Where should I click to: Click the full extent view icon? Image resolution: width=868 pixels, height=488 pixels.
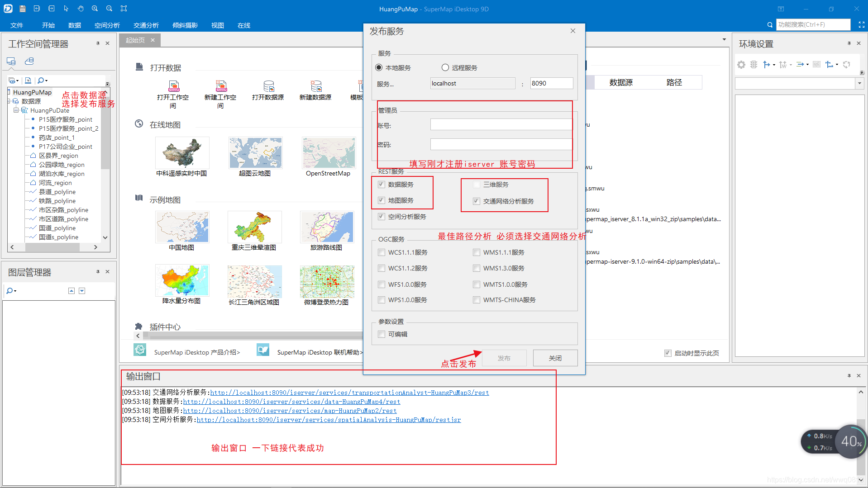[x=124, y=9]
